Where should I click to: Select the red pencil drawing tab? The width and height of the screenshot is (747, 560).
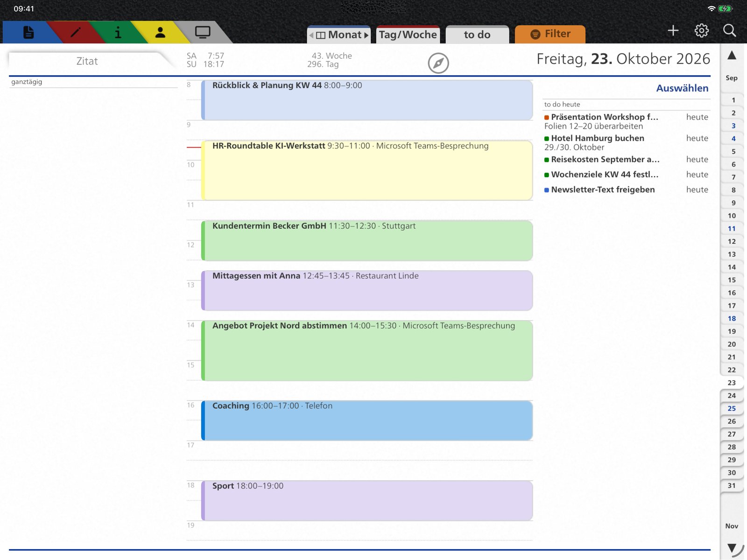[x=75, y=32]
